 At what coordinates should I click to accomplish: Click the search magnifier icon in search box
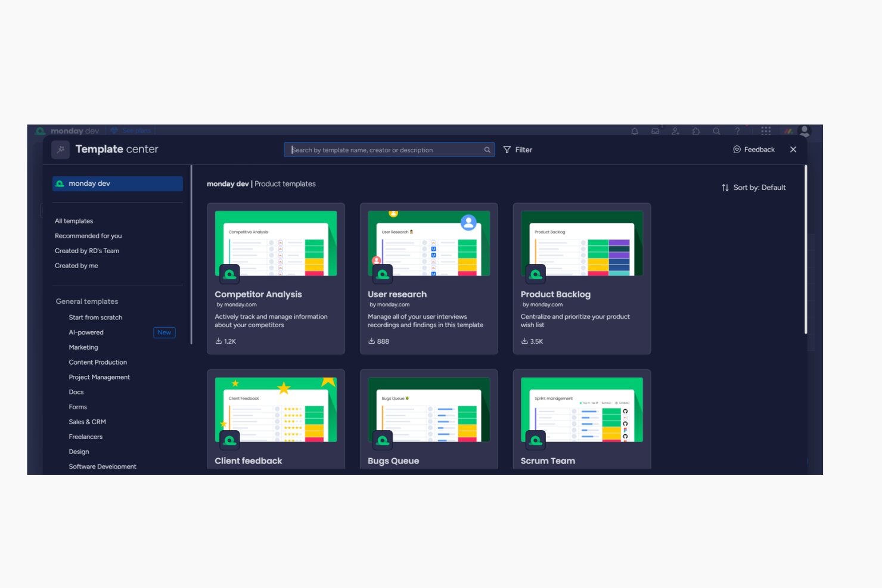487,150
